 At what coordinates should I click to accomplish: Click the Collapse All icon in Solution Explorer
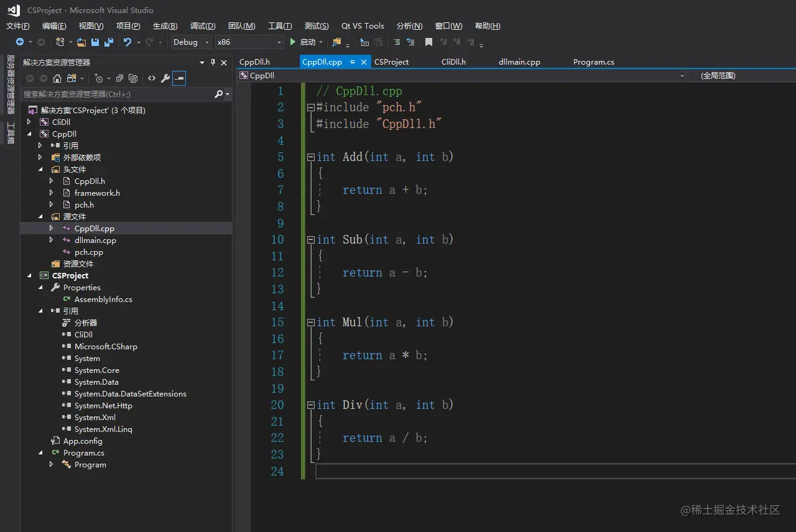point(119,78)
